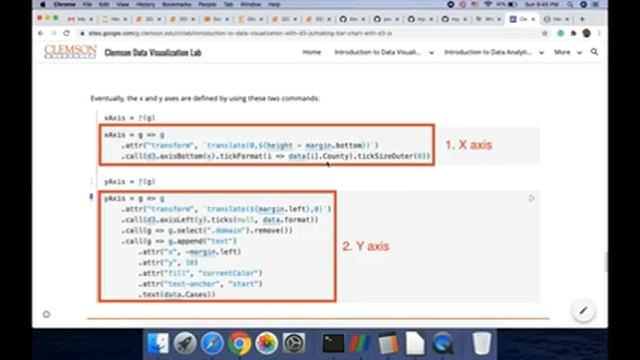The width and height of the screenshot is (640, 360).
Task: Open the Apple menu
Action: (x=42, y=4)
